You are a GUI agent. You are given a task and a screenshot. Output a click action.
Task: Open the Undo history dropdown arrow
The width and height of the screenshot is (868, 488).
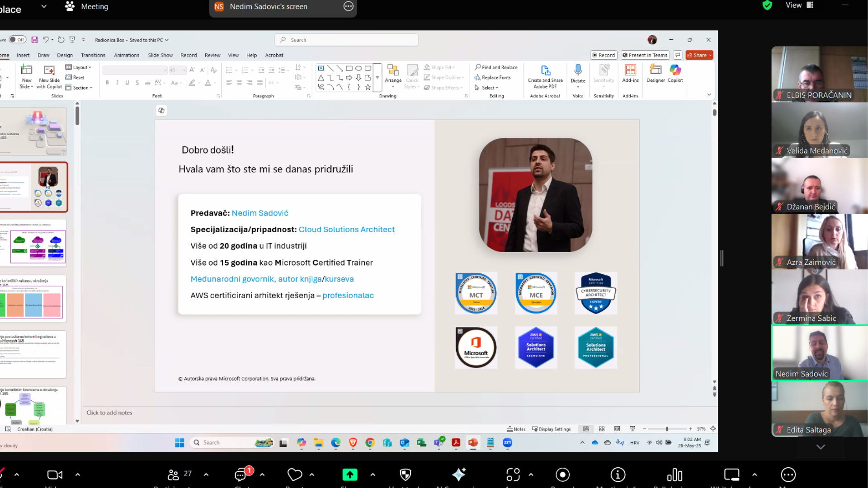(52, 40)
